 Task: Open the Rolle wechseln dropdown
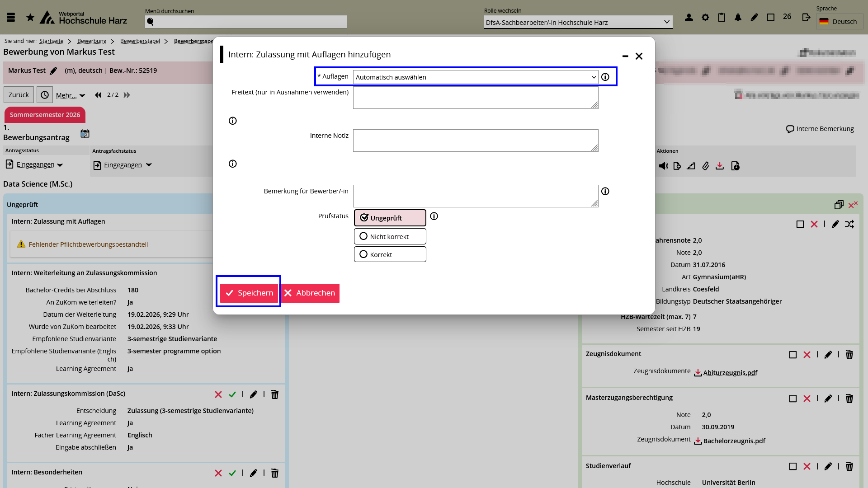pyautogui.click(x=578, y=22)
